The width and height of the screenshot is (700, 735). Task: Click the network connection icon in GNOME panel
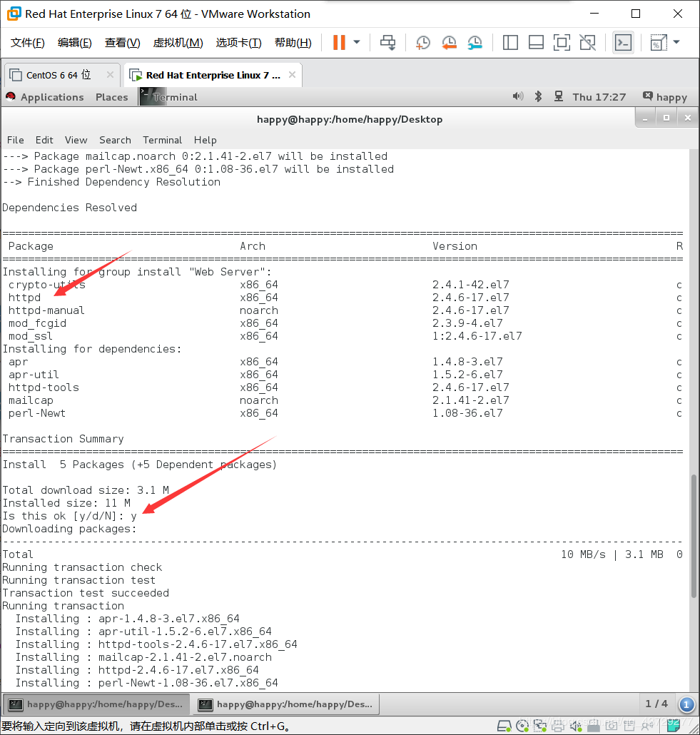(x=559, y=96)
